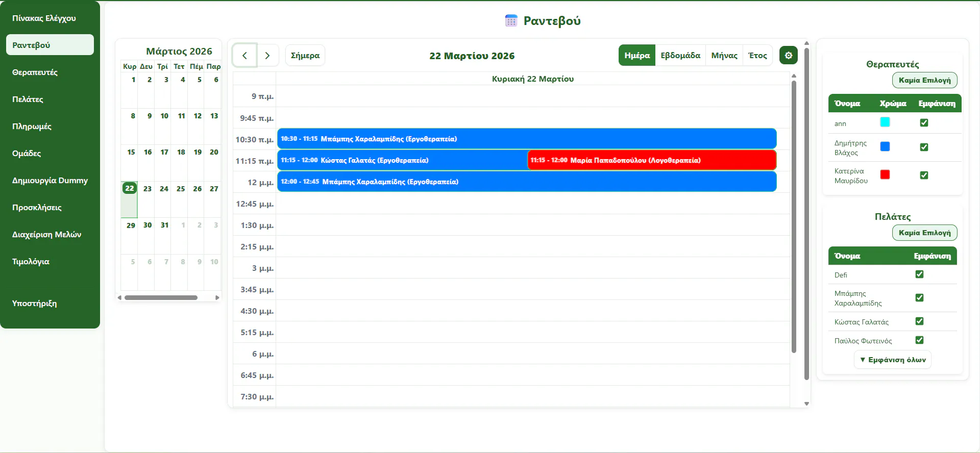This screenshot has width=980, height=453.
Task: Click the Σήμερα today button
Action: point(305,55)
